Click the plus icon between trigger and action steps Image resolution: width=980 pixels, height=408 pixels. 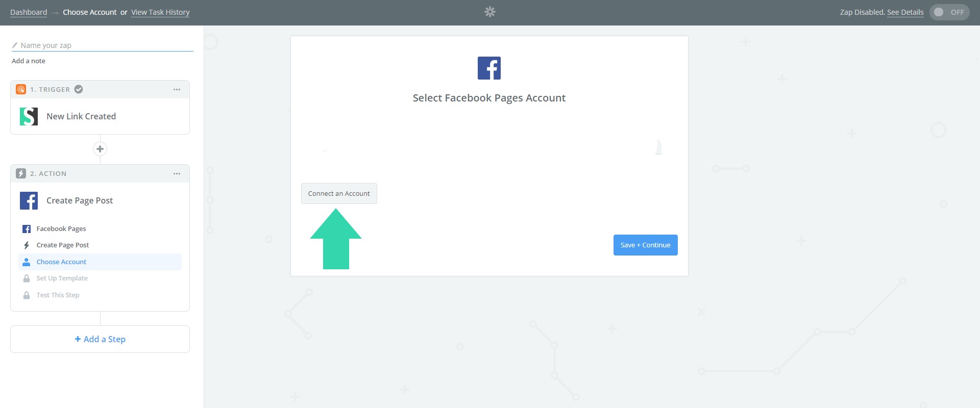100,148
